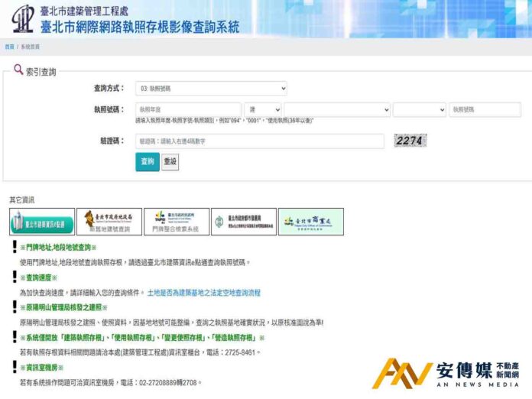The height and width of the screenshot is (399, 532).
Task: Click the ※資訊室機房※ heading
Action: point(42,368)
